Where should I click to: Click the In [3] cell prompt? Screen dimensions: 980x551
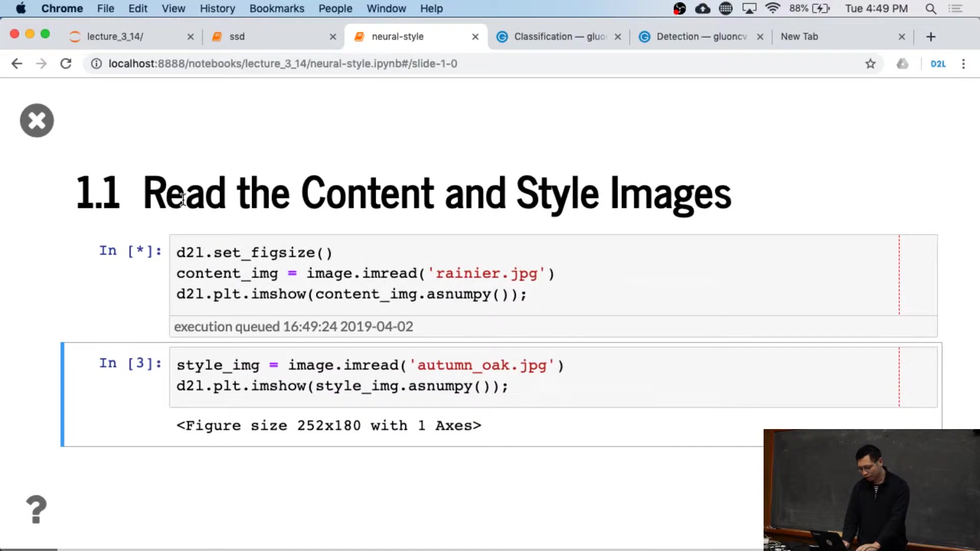[131, 363]
